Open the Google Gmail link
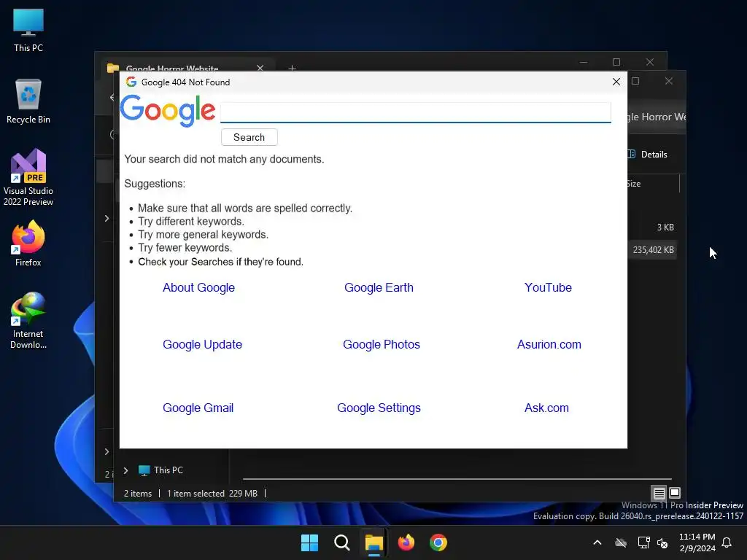The image size is (747, 560). pyautogui.click(x=198, y=408)
